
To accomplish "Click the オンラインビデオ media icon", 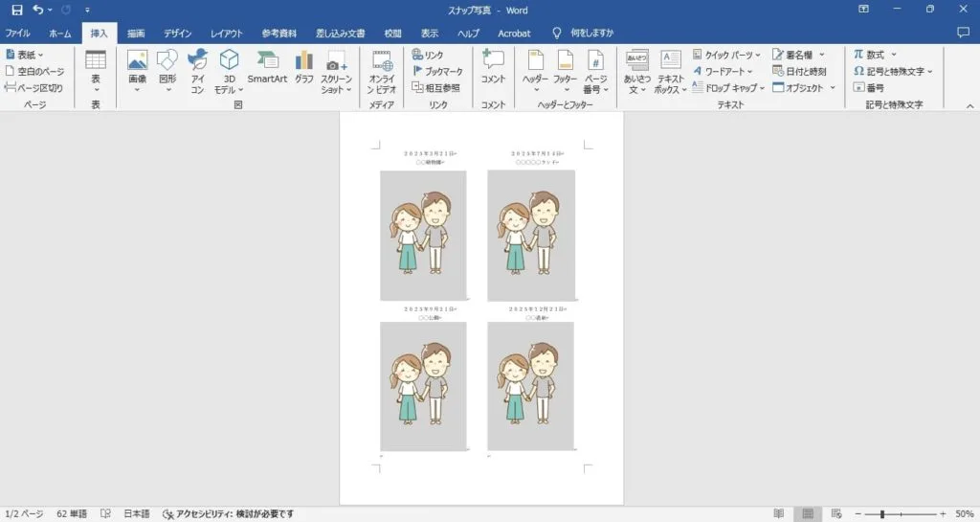I will (x=382, y=70).
